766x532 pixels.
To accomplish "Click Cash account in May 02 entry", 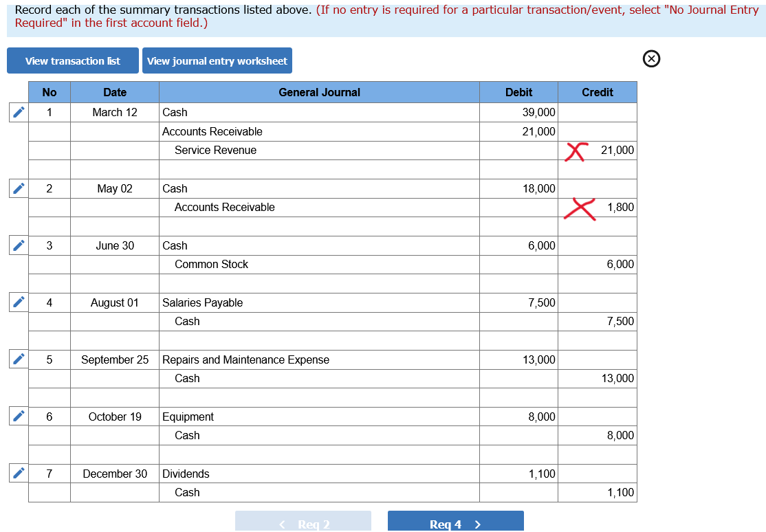I will [x=319, y=188].
